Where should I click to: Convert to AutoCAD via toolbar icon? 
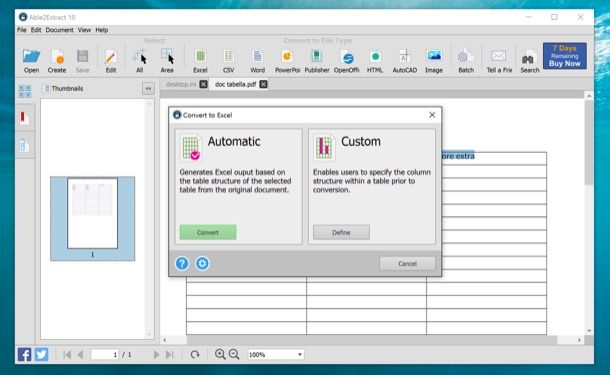(405, 61)
